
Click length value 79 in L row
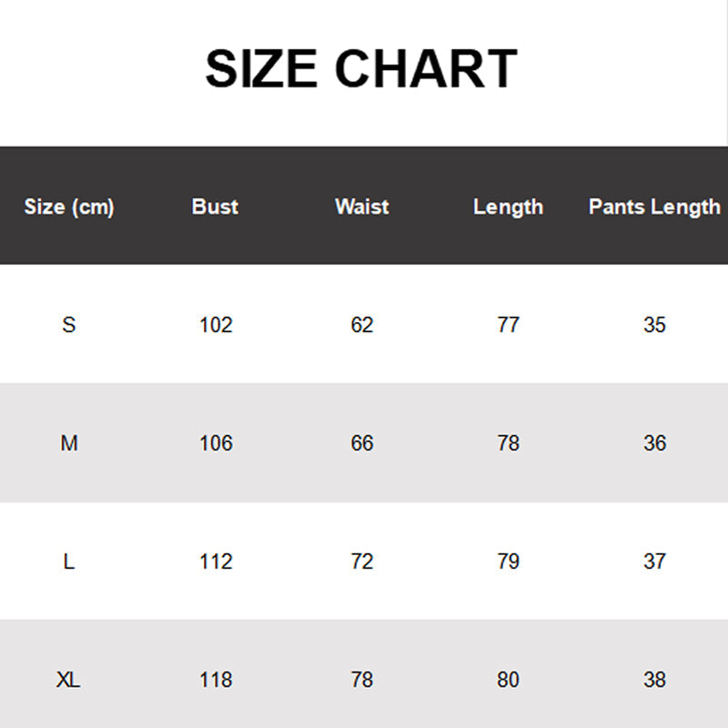pyautogui.click(x=508, y=561)
